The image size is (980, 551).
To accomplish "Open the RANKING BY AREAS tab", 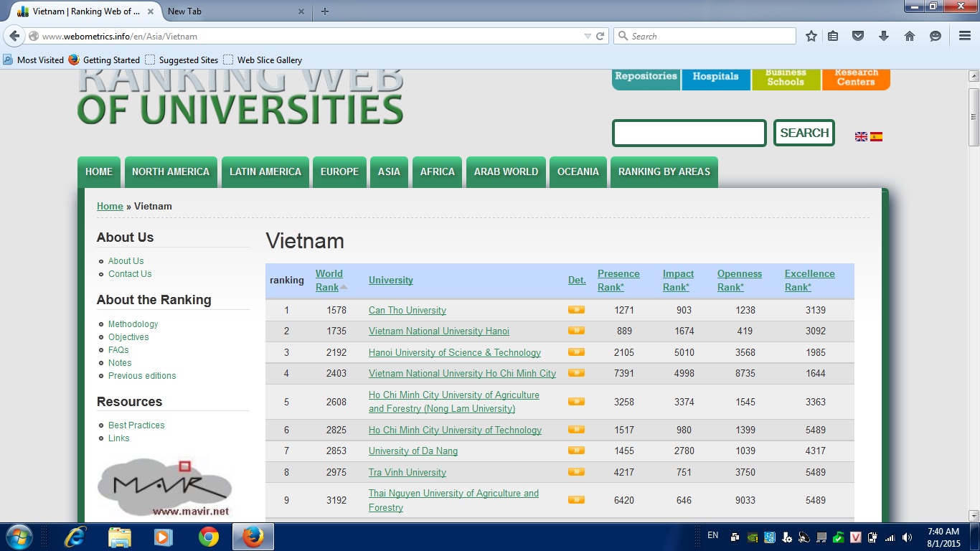I will coord(664,172).
